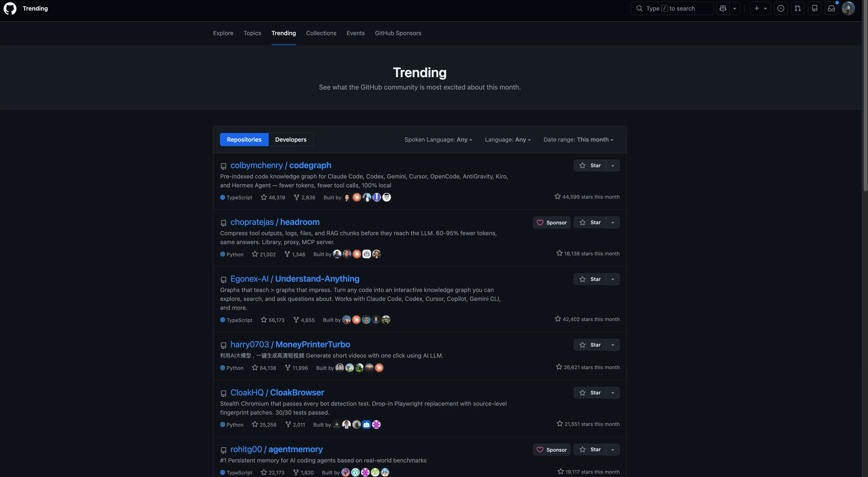
Task: Click the page vertical scrollbar thumb
Action: 865,96
